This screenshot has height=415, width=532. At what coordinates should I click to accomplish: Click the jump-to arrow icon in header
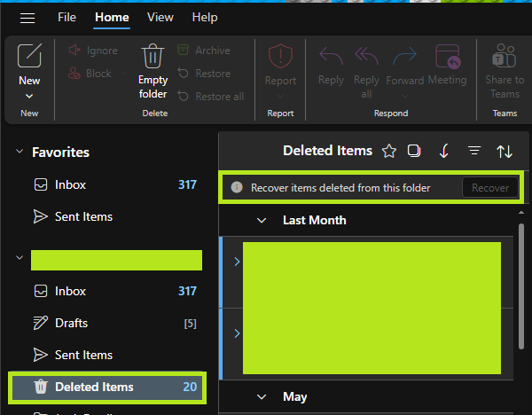[x=444, y=151]
